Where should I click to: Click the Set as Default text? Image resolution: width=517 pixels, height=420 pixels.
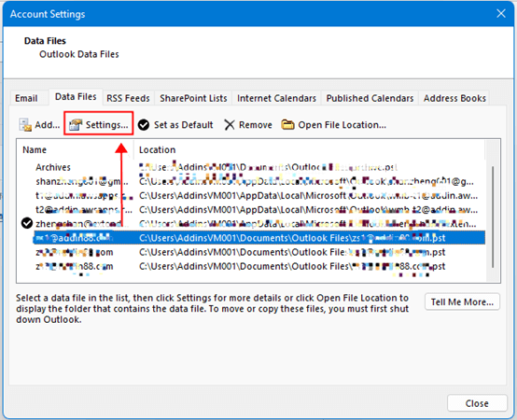click(x=183, y=125)
